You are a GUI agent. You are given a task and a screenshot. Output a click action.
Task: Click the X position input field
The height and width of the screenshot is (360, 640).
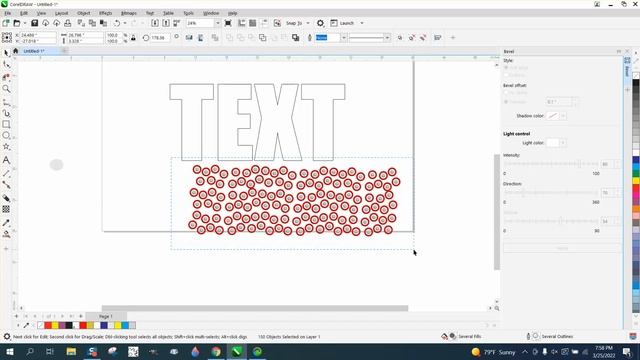tap(38, 35)
